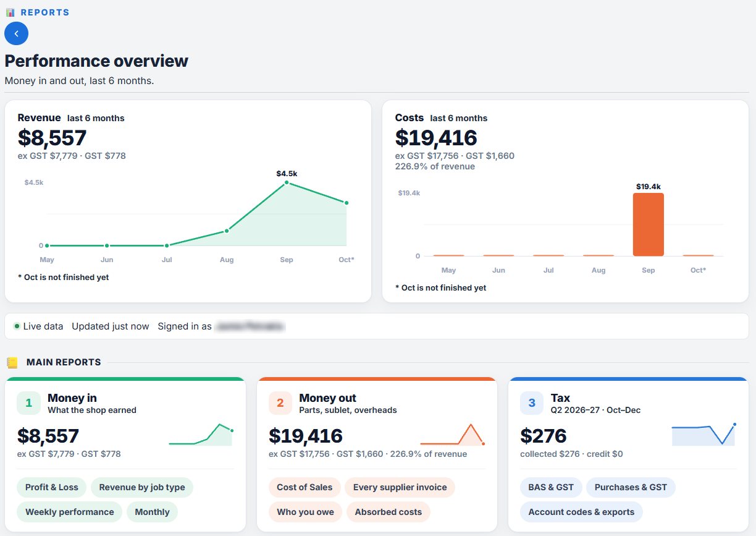Click the Tax amount $276
This screenshot has width=756, height=536.
click(x=544, y=436)
